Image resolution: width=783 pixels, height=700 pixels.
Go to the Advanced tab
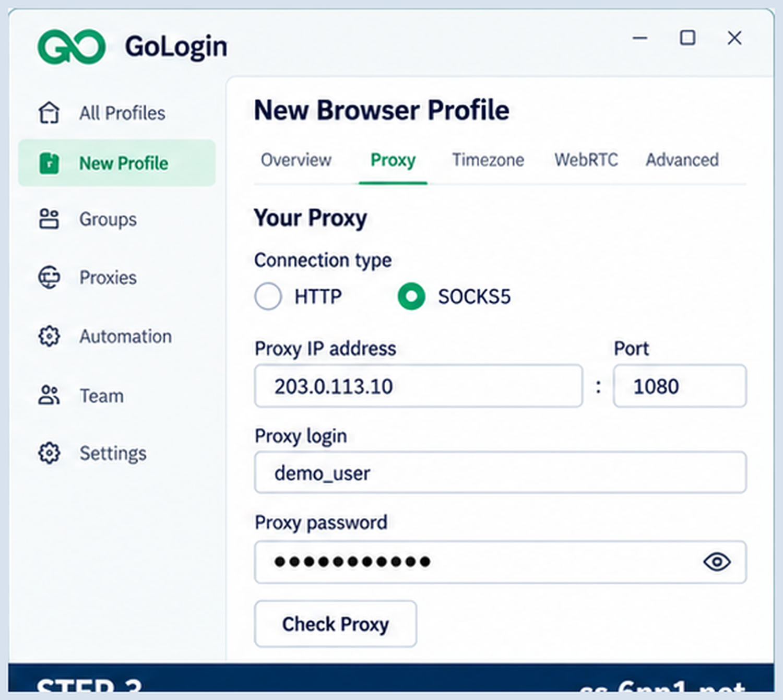(x=682, y=160)
